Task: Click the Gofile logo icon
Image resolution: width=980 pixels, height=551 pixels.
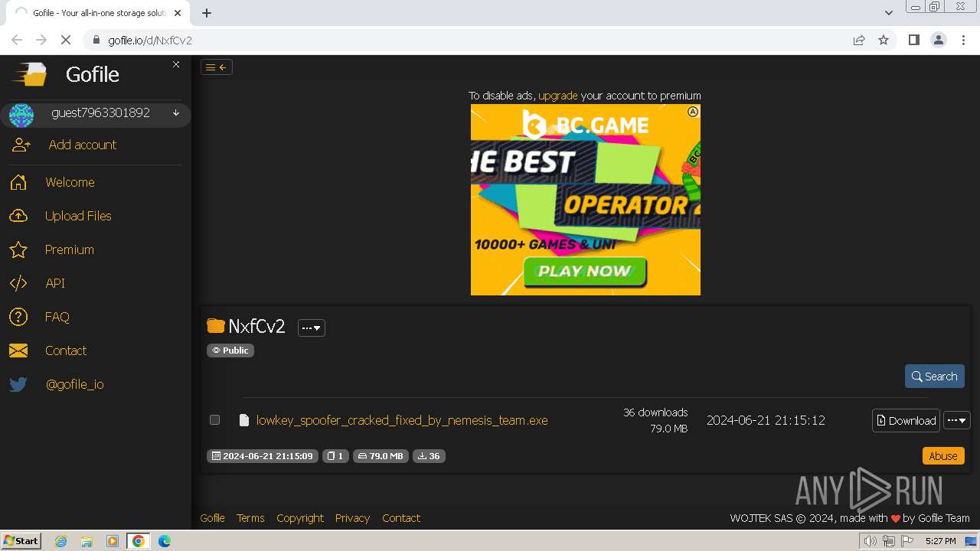Action: (29, 74)
